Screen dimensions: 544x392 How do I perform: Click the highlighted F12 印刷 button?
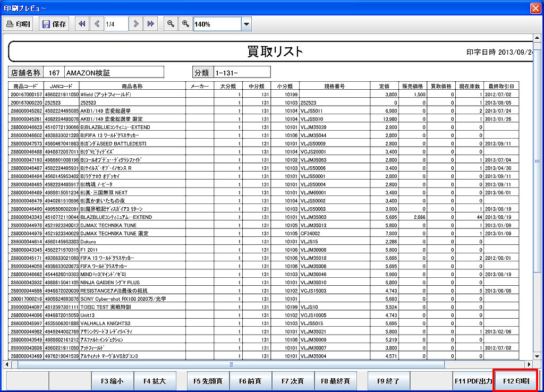(515, 381)
